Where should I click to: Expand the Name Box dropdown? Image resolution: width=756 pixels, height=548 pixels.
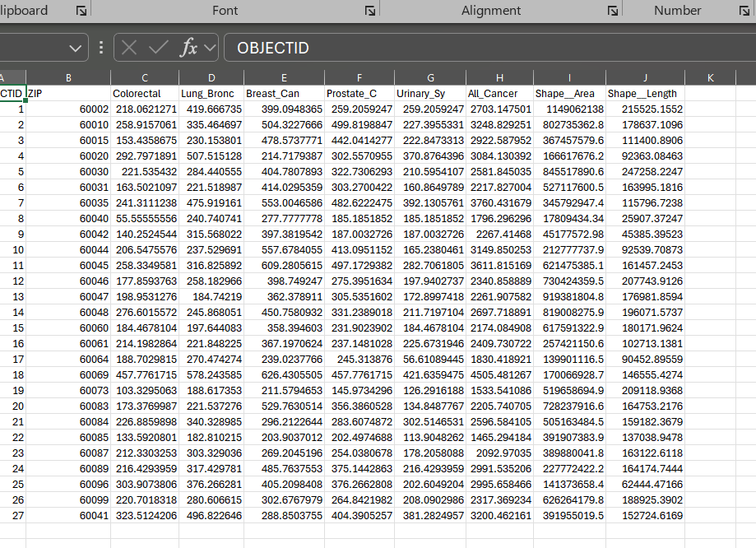point(75,49)
